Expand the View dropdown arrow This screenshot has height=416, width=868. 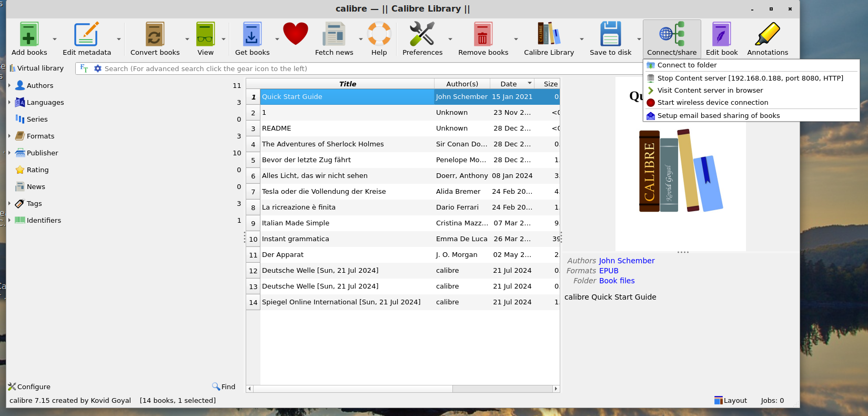[224, 39]
